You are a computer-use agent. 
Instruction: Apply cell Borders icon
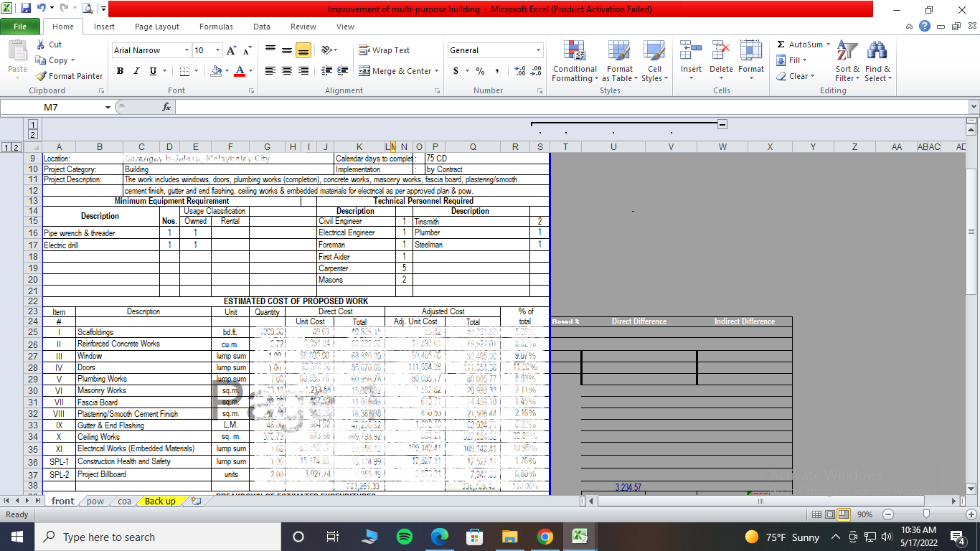[184, 71]
